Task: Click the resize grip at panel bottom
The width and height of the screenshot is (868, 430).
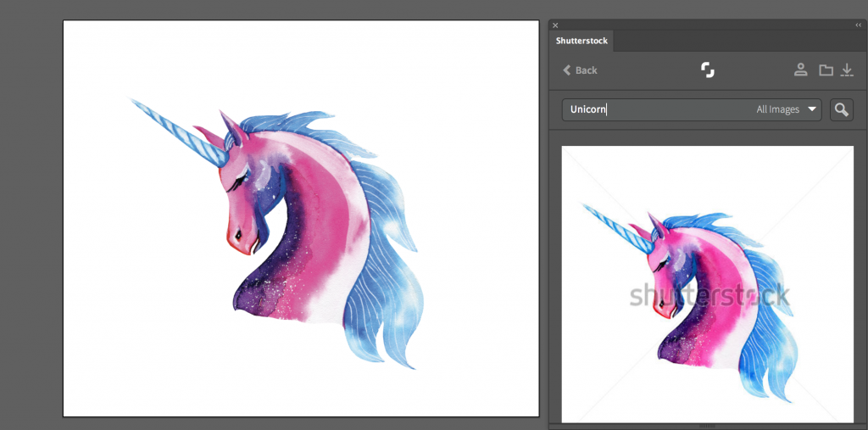Action: point(707,424)
